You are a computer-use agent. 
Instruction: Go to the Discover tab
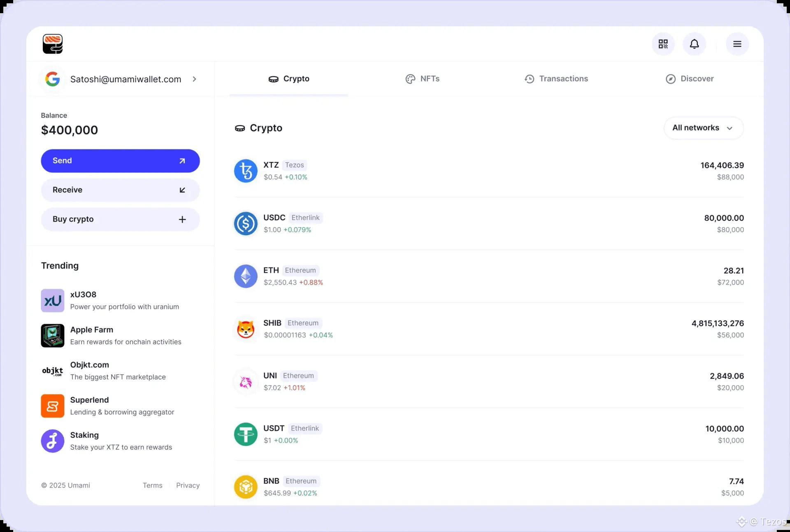coord(690,79)
